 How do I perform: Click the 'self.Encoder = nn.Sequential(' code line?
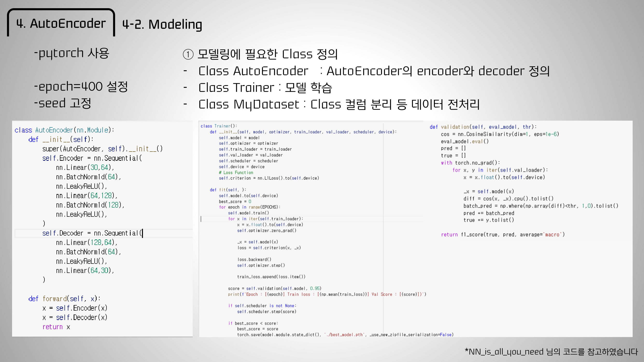tap(92, 158)
